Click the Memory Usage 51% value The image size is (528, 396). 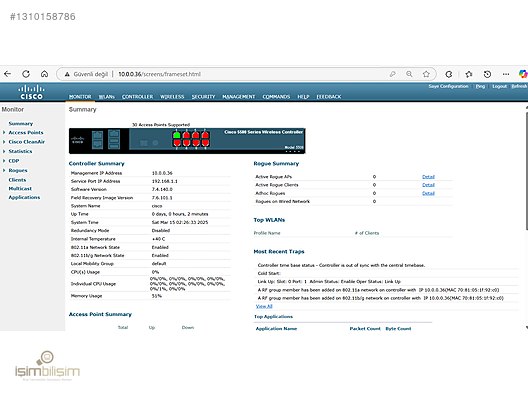[x=157, y=296]
